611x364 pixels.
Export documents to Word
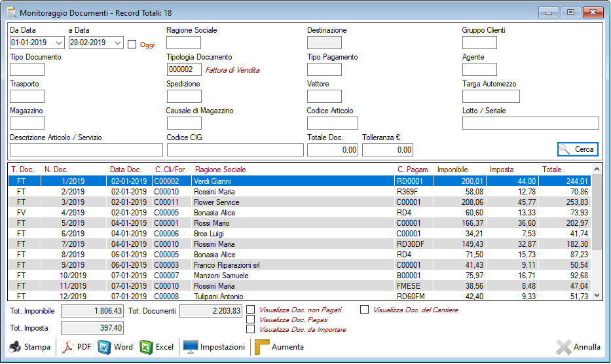click(105, 347)
